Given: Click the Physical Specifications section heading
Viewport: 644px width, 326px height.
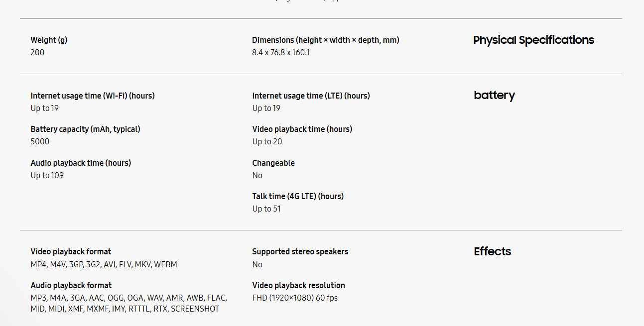Looking at the screenshot, I should tap(533, 40).
